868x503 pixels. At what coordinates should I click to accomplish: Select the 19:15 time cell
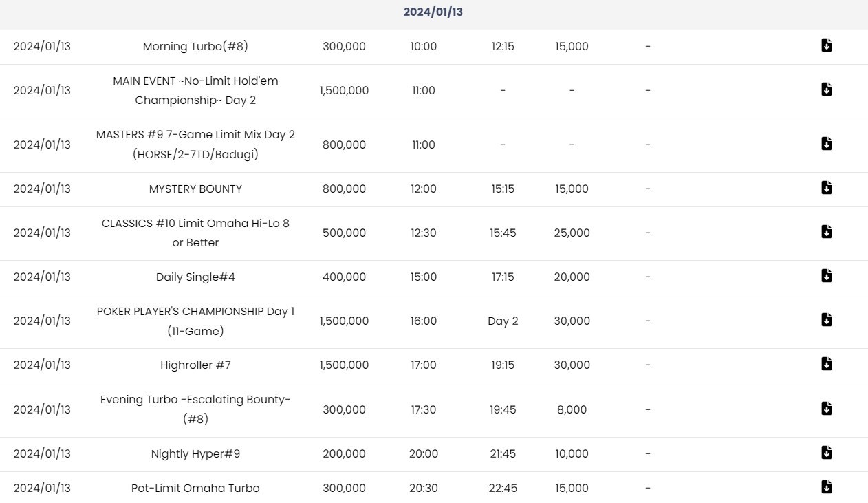[503, 365]
